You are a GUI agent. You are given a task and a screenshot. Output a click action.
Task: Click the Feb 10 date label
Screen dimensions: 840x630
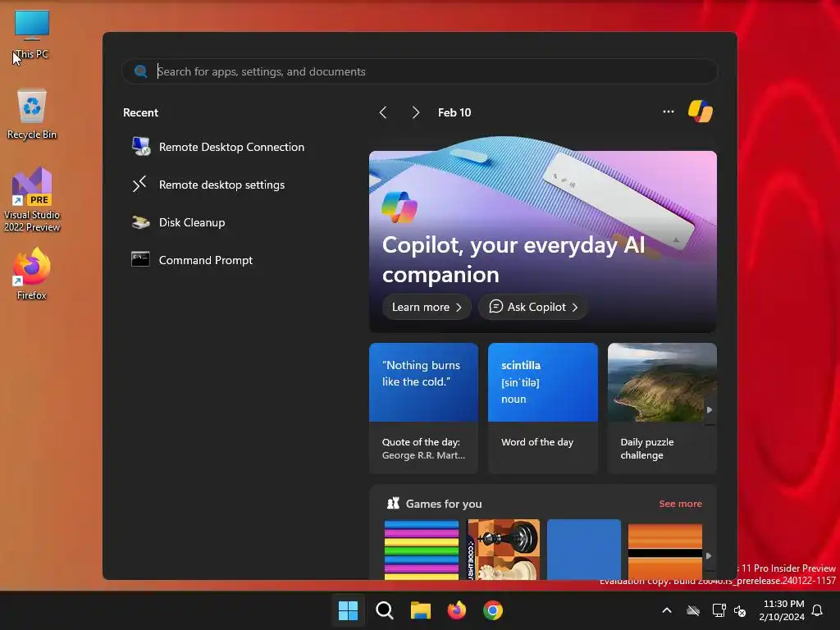454,112
